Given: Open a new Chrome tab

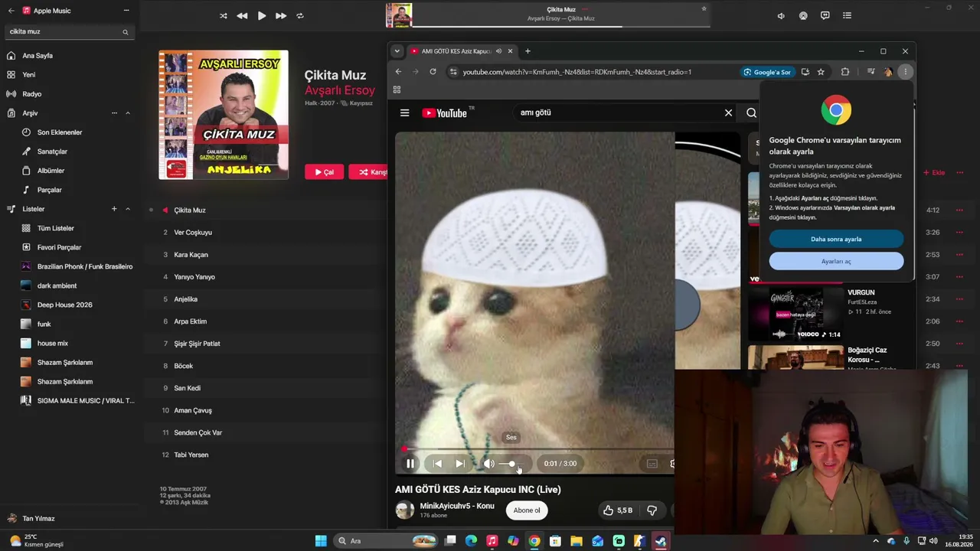Looking at the screenshot, I should click(528, 51).
